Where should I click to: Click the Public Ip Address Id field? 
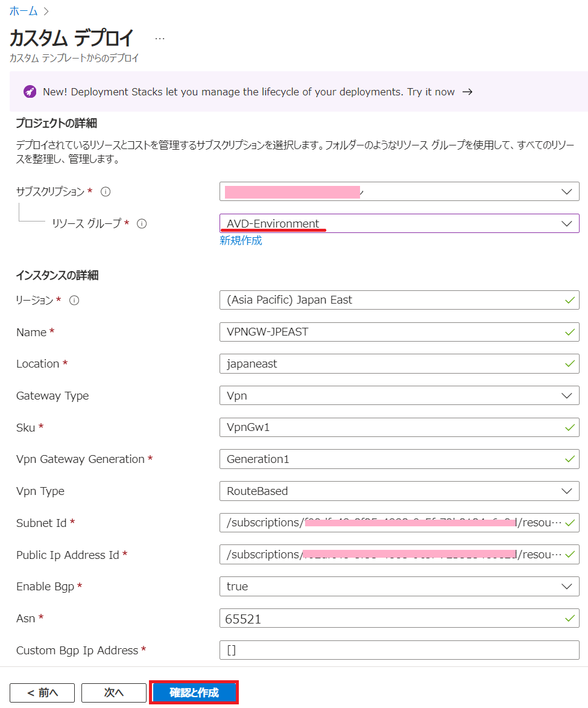399,555
